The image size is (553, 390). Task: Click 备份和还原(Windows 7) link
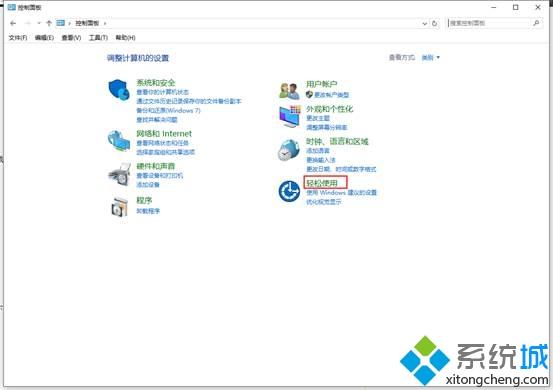click(168, 111)
